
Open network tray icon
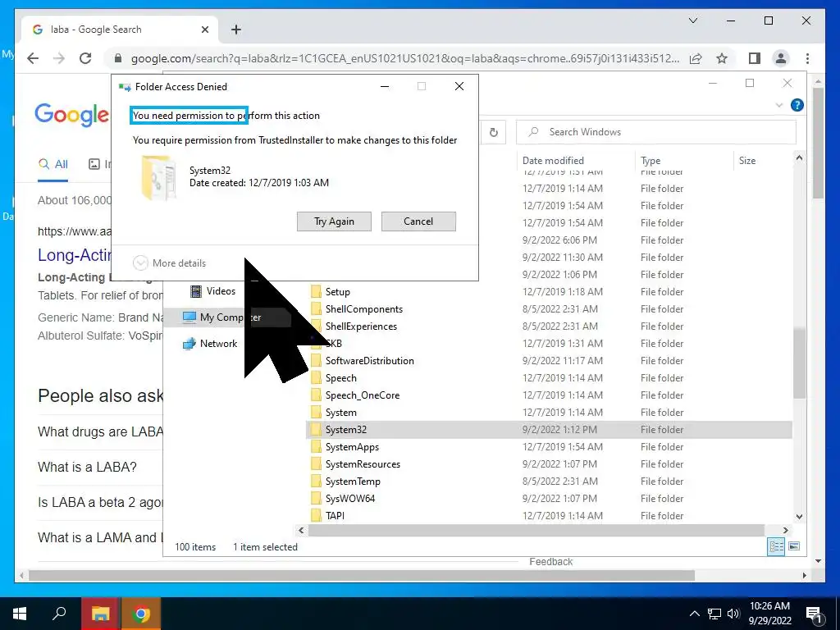(x=714, y=614)
